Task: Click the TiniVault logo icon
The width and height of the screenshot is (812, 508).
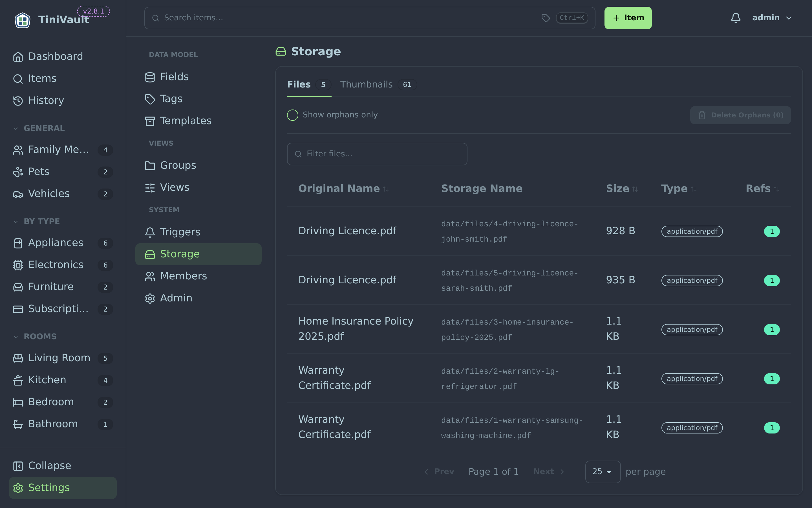Action: coord(23,20)
